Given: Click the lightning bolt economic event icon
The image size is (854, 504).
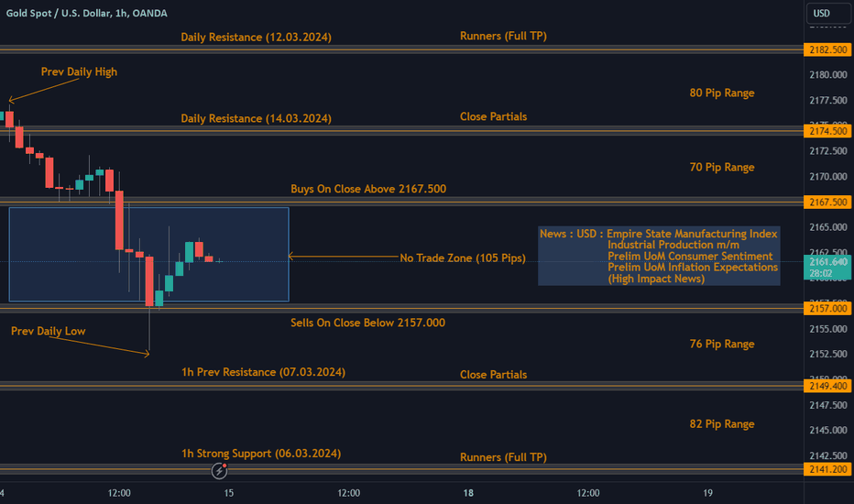Looking at the screenshot, I should [219, 470].
